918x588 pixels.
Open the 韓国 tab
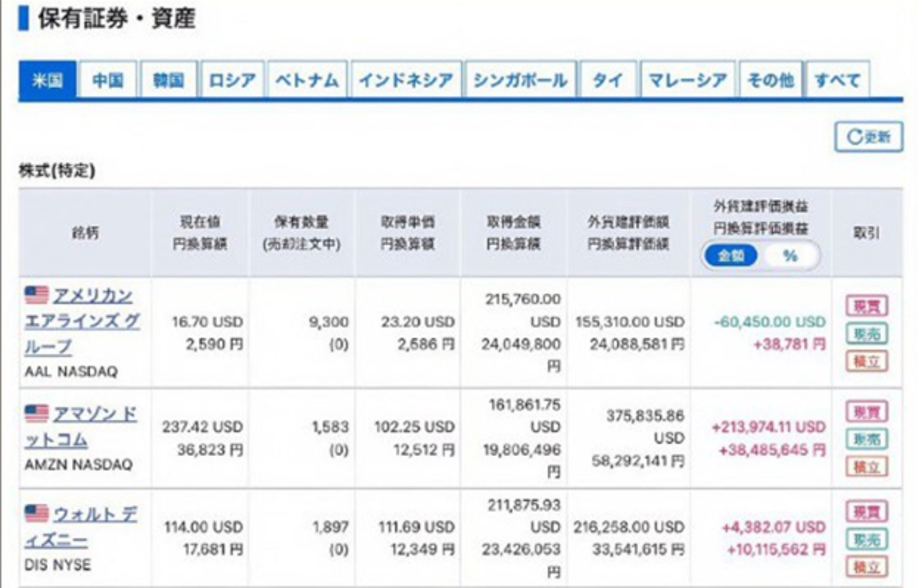coord(168,81)
